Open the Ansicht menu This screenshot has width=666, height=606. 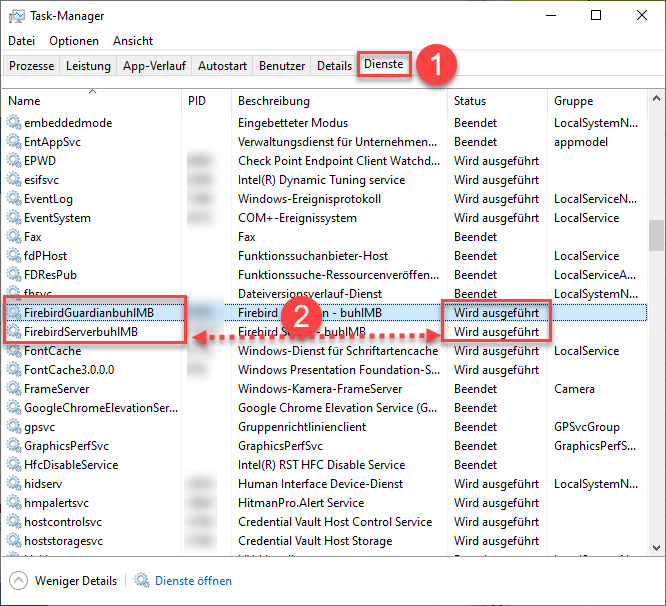pyautogui.click(x=133, y=41)
